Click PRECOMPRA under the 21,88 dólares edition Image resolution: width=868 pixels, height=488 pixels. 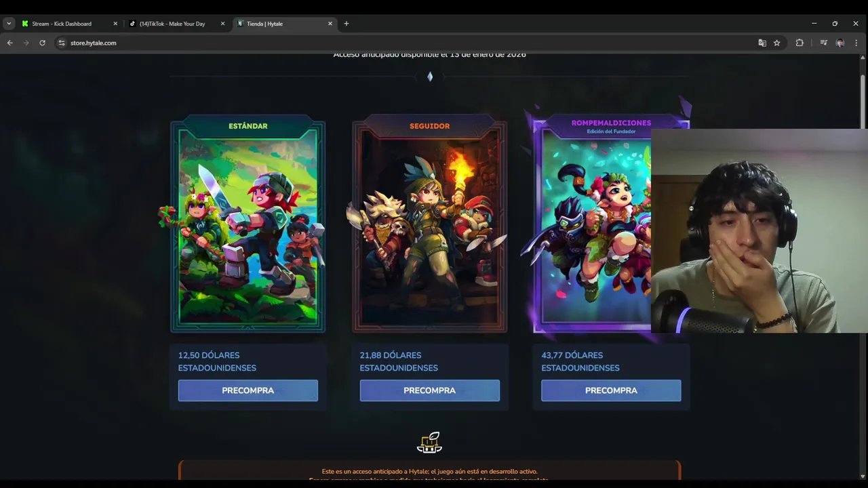tap(430, 390)
